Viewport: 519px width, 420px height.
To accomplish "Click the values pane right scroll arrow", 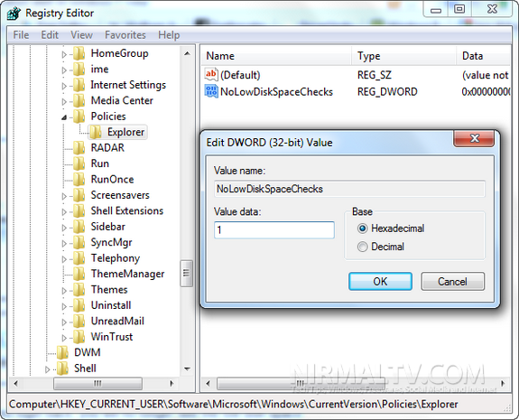I will (x=503, y=384).
